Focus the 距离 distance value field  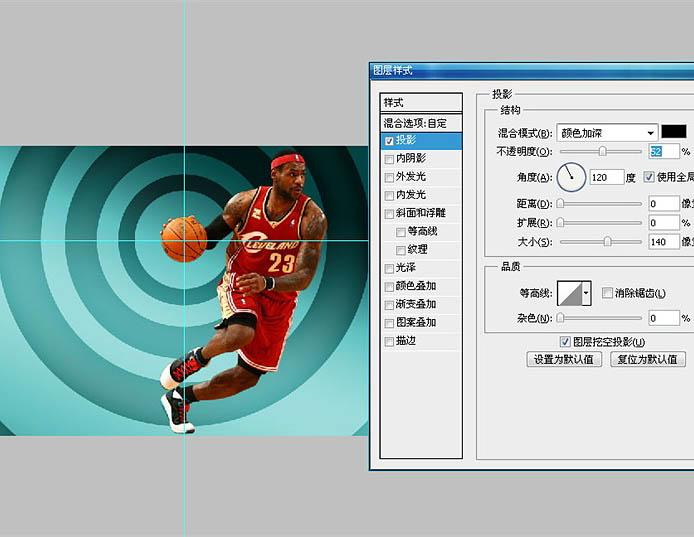[x=663, y=204]
